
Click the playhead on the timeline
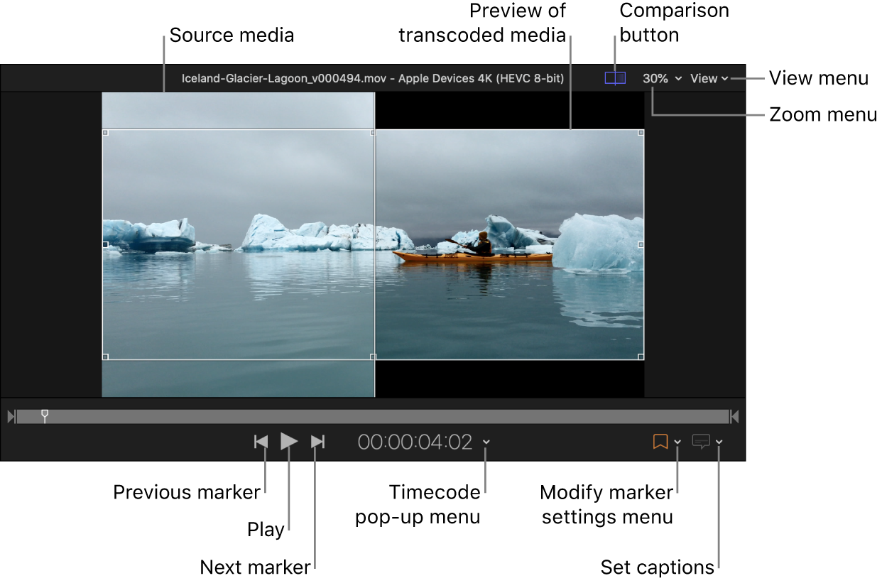45,415
